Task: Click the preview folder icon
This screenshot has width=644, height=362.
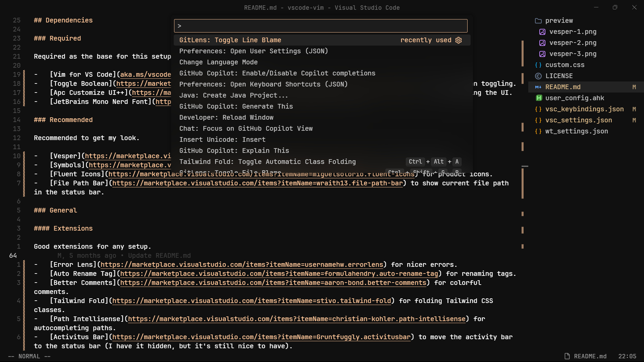Action: pos(538,21)
